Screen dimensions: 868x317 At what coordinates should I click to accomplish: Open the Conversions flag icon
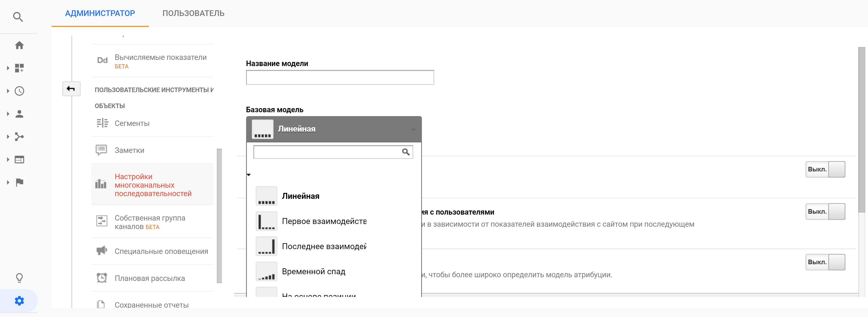tap(19, 182)
